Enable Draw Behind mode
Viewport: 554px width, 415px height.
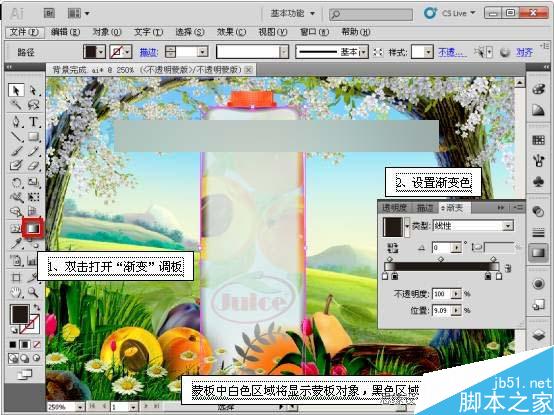(x=25, y=358)
